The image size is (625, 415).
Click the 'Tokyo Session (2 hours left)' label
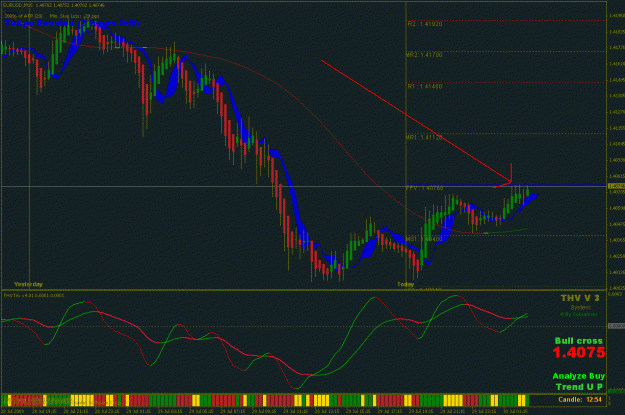pyautogui.click(x=72, y=23)
